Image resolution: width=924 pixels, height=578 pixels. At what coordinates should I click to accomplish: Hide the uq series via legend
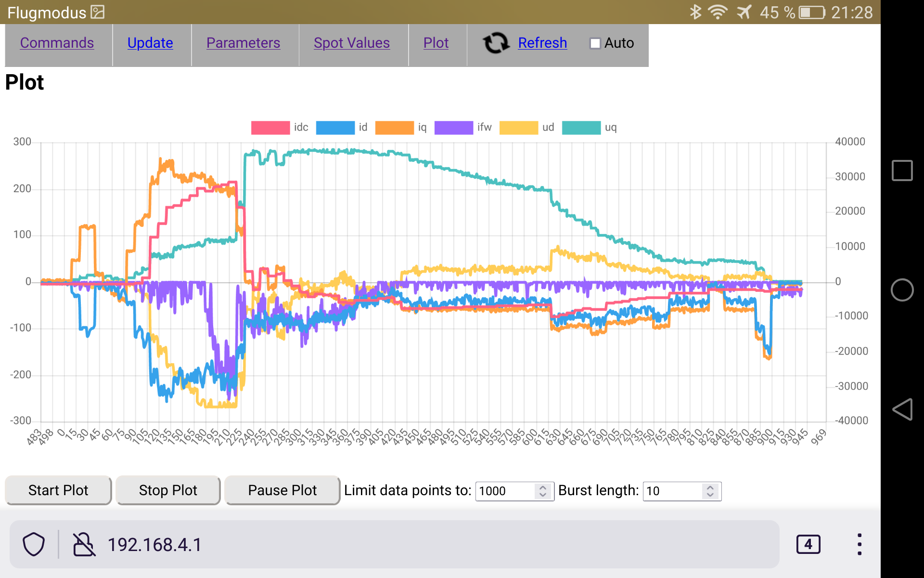(x=581, y=128)
